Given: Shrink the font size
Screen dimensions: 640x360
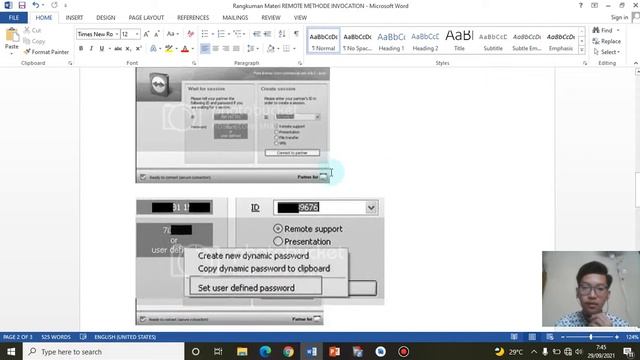Looking at the screenshot, I should pyautogui.click(x=156, y=34).
